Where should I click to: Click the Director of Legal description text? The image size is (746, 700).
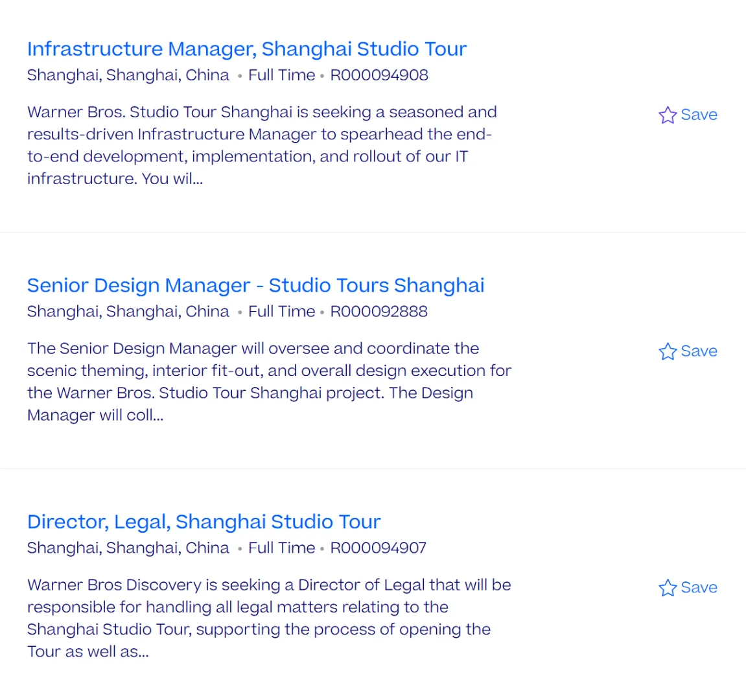tap(268, 618)
